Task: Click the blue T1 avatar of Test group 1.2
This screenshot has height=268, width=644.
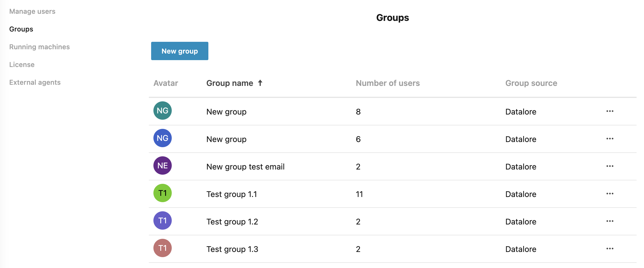Action: (x=162, y=221)
